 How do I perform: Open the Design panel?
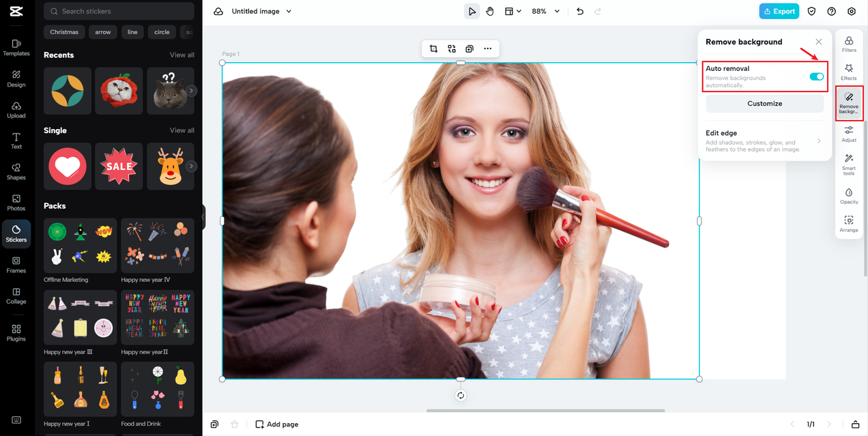[16, 79]
